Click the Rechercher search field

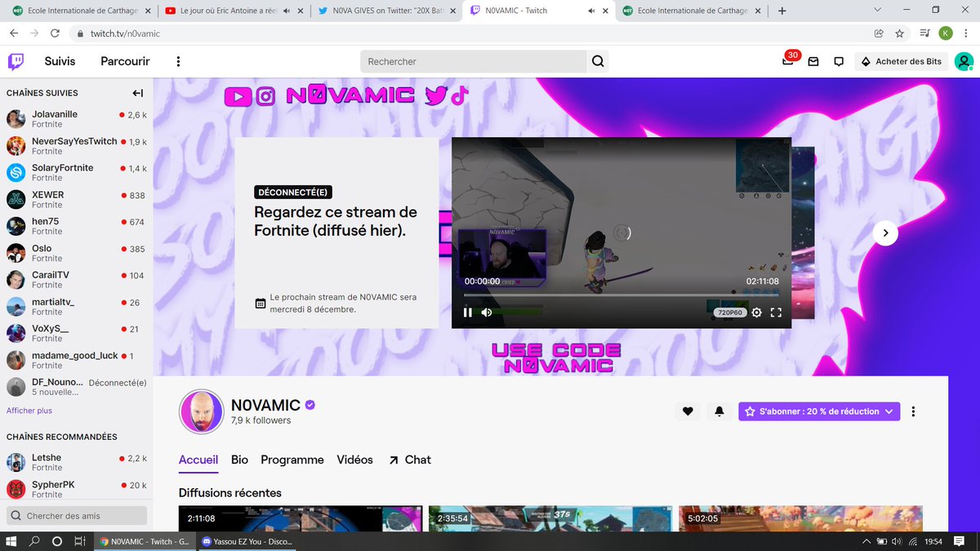click(x=474, y=61)
